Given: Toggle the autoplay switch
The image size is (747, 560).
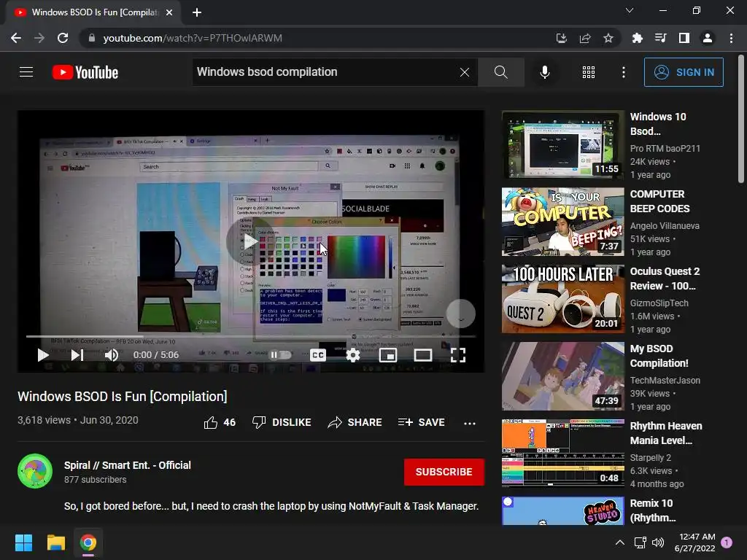Looking at the screenshot, I should (281, 355).
